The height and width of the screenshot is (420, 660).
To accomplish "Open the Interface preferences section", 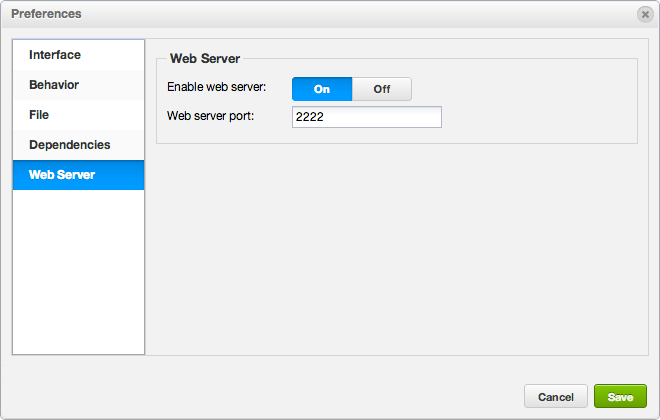I will pyautogui.click(x=78, y=55).
